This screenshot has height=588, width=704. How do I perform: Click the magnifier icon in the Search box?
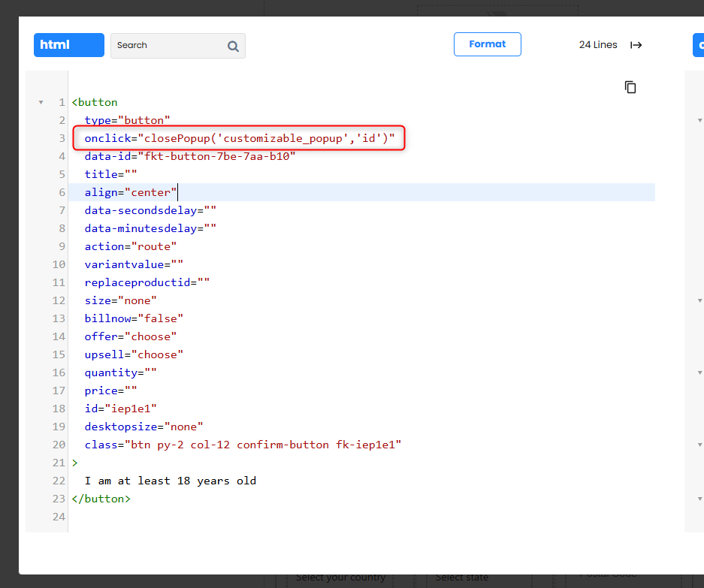click(233, 46)
